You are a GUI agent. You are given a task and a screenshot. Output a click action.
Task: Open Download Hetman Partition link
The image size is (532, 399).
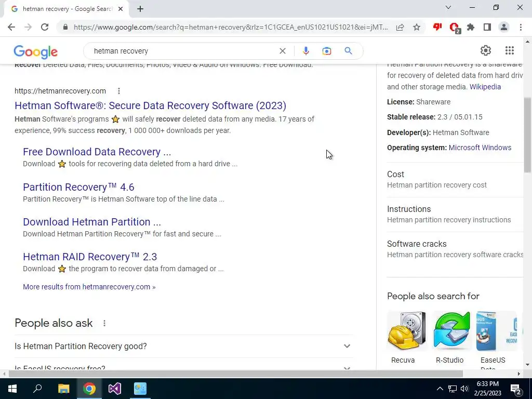coord(92,222)
